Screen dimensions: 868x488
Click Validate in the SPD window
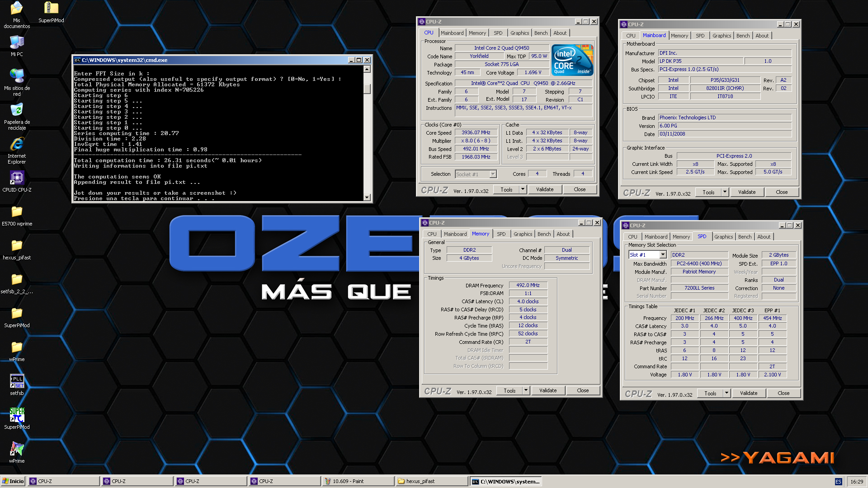[749, 394]
